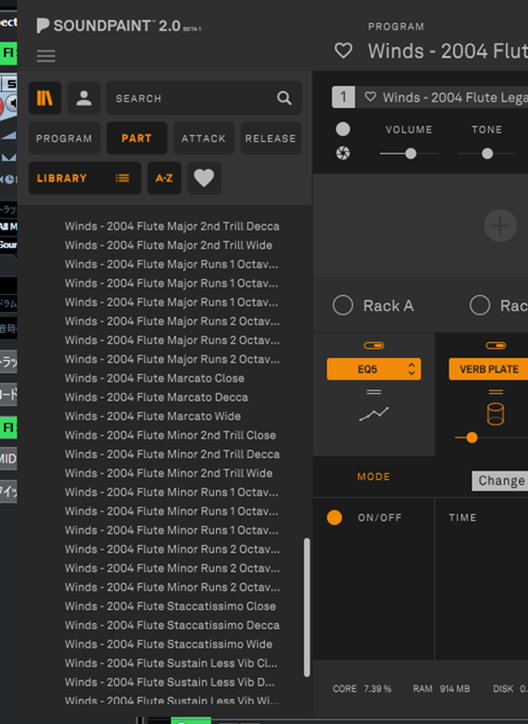Open the Library list dropdown
The height and width of the screenshot is (724, 528).
click(85, 178)
